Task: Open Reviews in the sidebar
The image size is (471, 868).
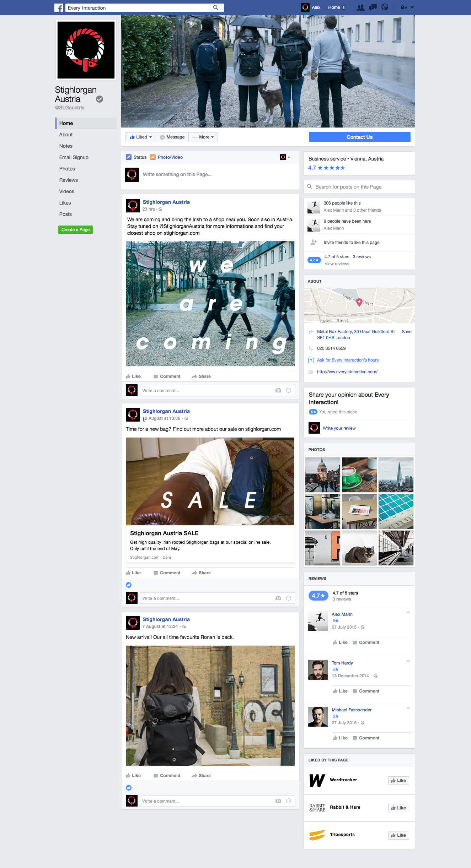Action: tap(69, 180)
